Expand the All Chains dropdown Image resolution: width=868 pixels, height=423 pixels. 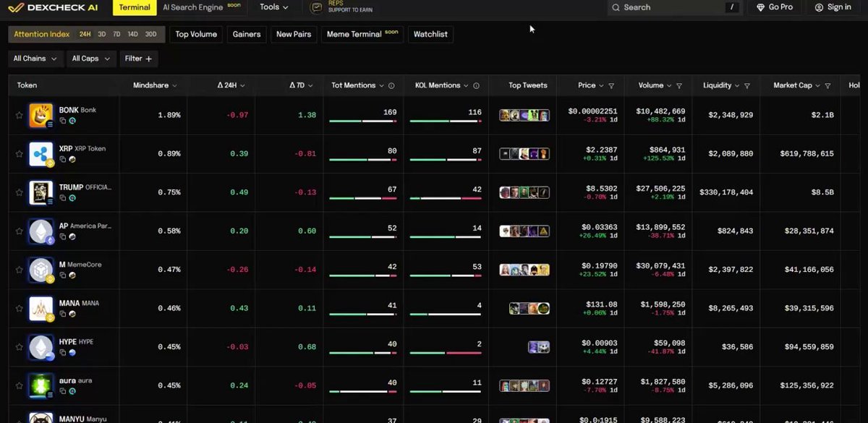pyautogui.click(x=35, y=59)
